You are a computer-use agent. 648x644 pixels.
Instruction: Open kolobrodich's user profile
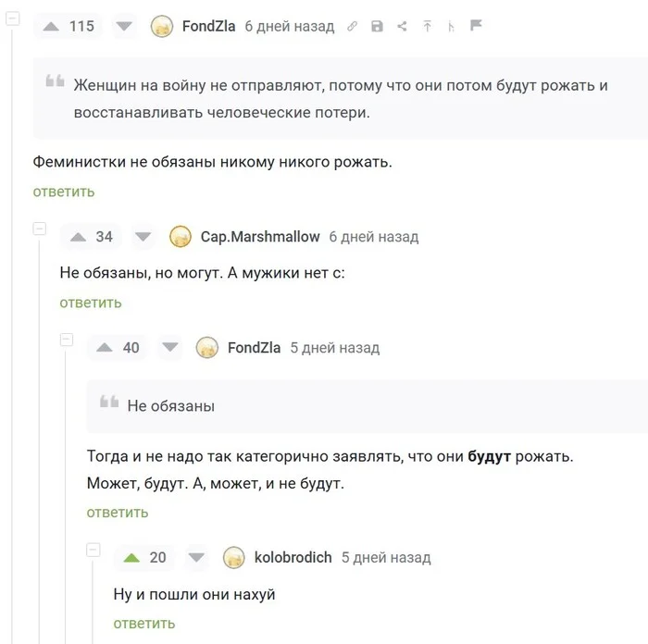point(293,558)
